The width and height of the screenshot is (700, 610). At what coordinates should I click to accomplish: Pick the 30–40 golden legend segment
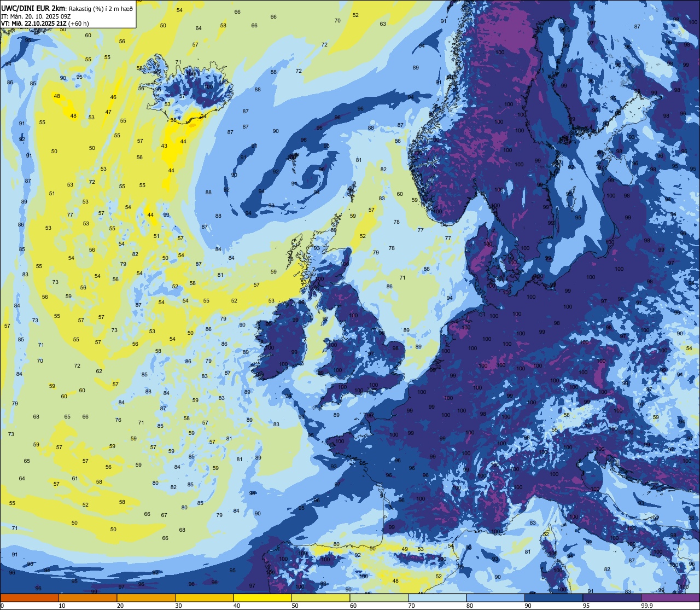(x=204, y=597)
